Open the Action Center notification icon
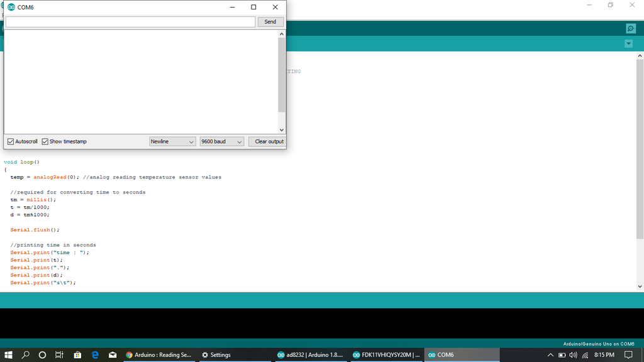Screen dimensions: 644x362 click(628, 354)
